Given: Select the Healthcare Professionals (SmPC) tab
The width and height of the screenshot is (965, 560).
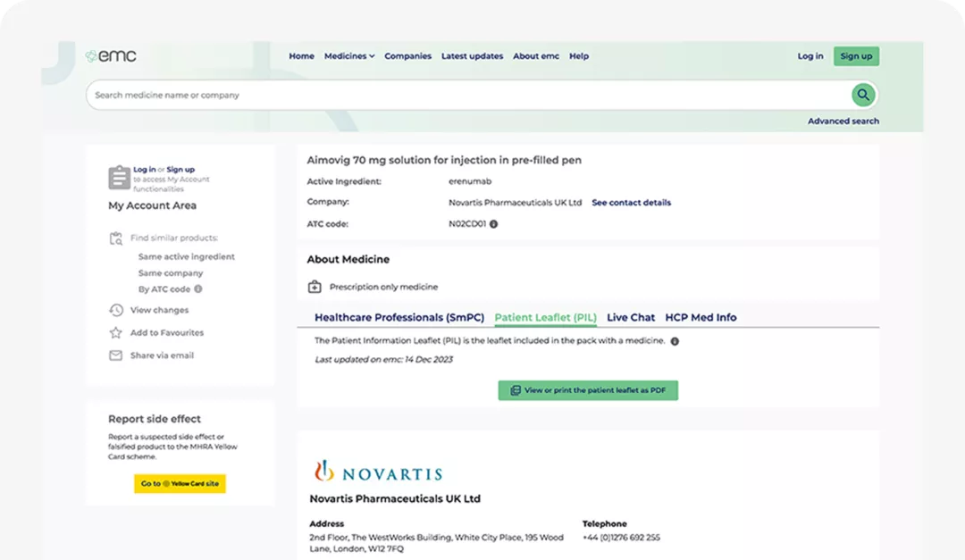Looking at the screenshot, I should click(x=399, y=317).
